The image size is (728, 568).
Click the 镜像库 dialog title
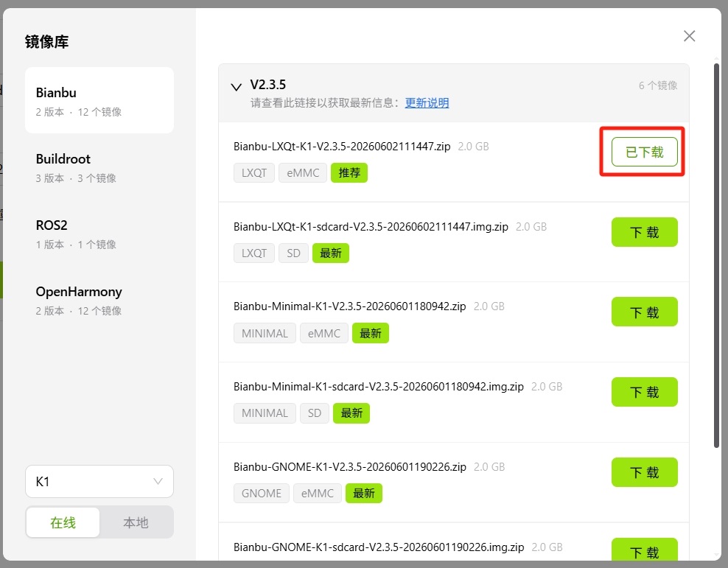click(x=46, y=42)
